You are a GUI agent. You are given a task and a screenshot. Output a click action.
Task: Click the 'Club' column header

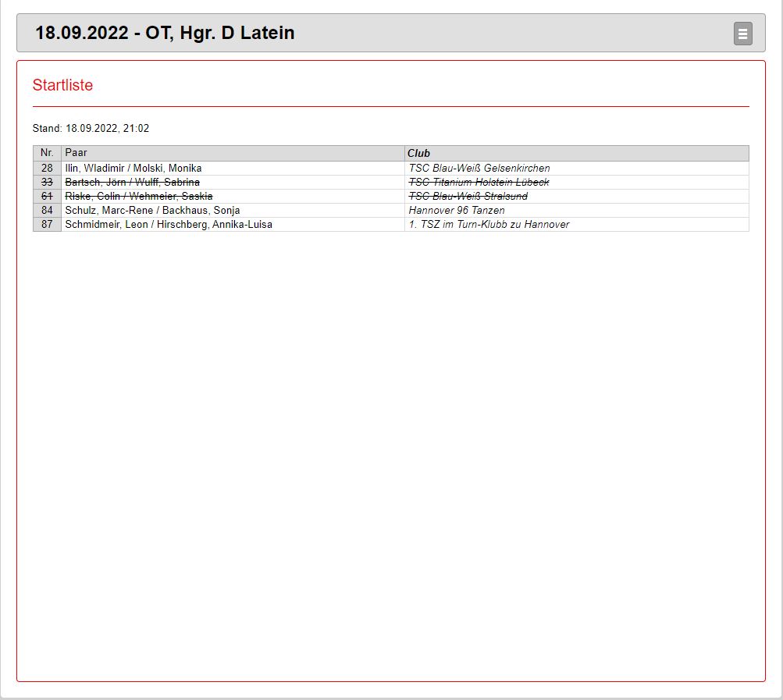pyautogui.click(x=418, y=153)
